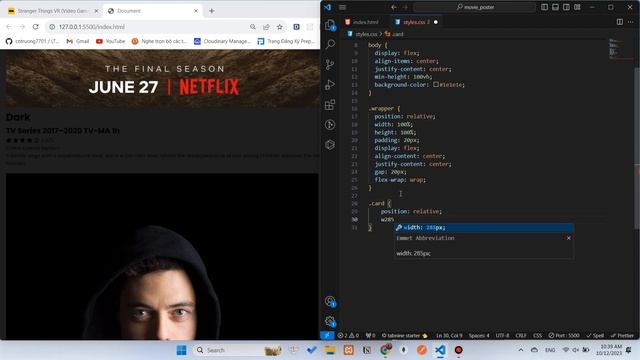The height and width of the screenshot is (360, 640).
Task: Click the remote window indicator in status bar
Action: point(327,335)
